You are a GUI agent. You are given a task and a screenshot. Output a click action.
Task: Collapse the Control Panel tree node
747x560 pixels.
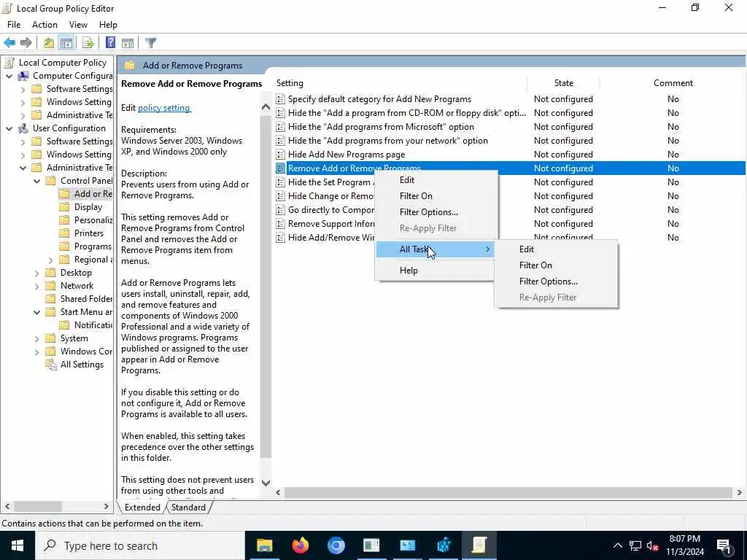click(36, 181)
